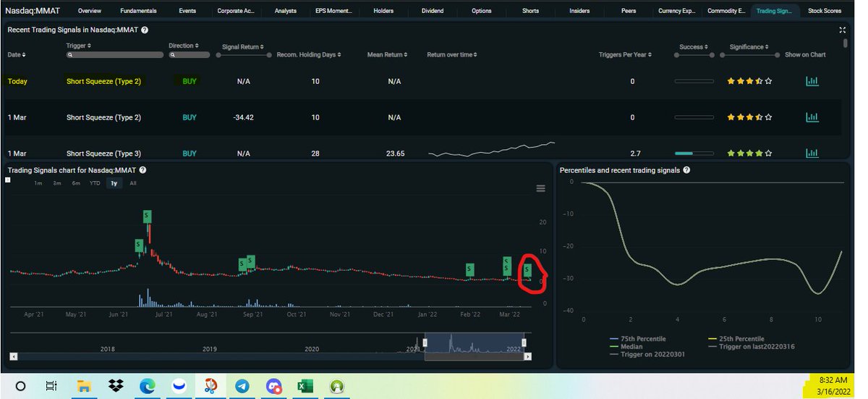Click the Trigger filter search field
The width and height of the screenshot is (868, 399).
point(115,55)
